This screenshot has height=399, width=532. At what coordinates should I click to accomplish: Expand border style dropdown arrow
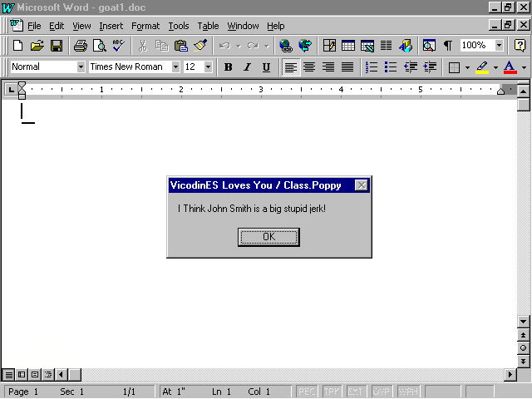467,67
